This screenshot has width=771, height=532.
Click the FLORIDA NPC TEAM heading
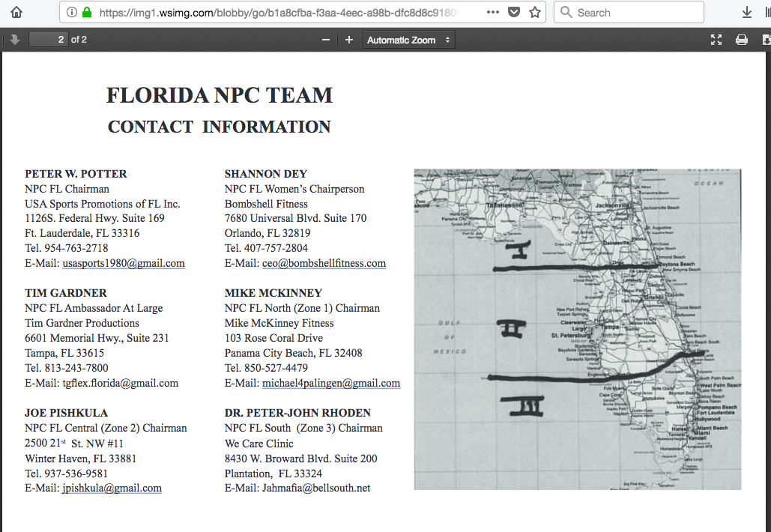point(220,95)
